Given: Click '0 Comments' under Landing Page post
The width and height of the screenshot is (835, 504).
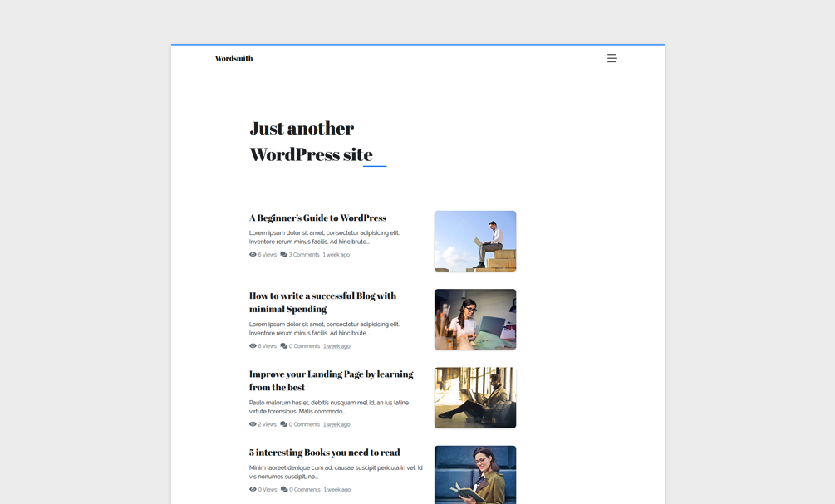Looking at the screenshot, I should [x=305, y=424].
